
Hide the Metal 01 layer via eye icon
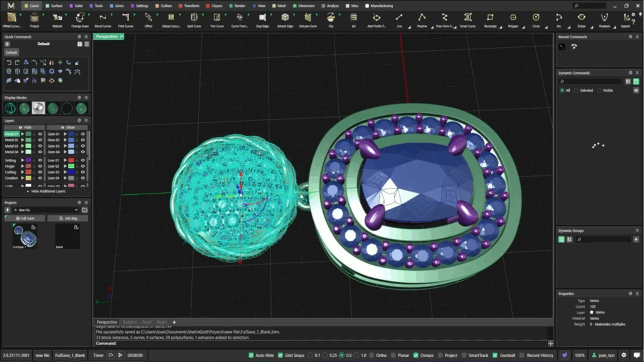[x=40, y=134]
